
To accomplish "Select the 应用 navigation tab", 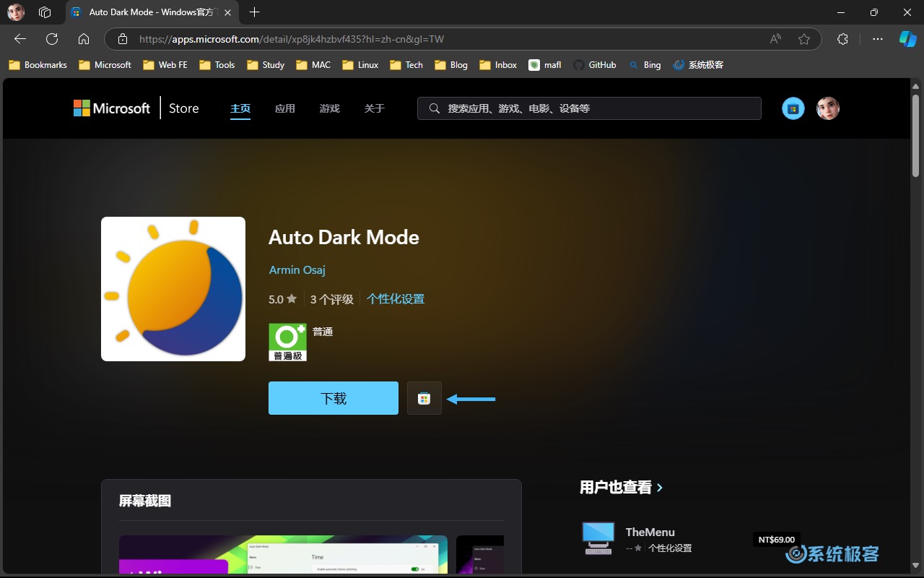I will click(x=285, y=108).
